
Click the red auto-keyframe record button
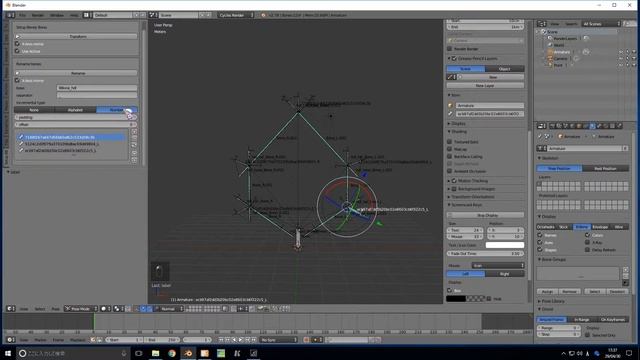[x=306, y=340]
